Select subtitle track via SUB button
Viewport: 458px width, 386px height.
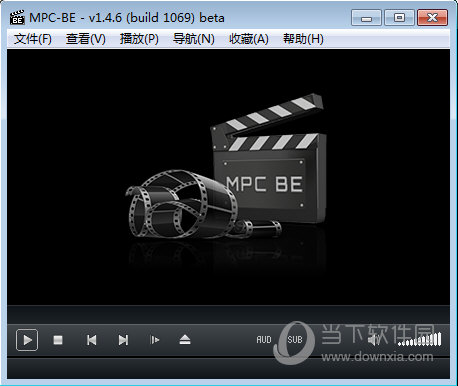(x=295, y=340)
